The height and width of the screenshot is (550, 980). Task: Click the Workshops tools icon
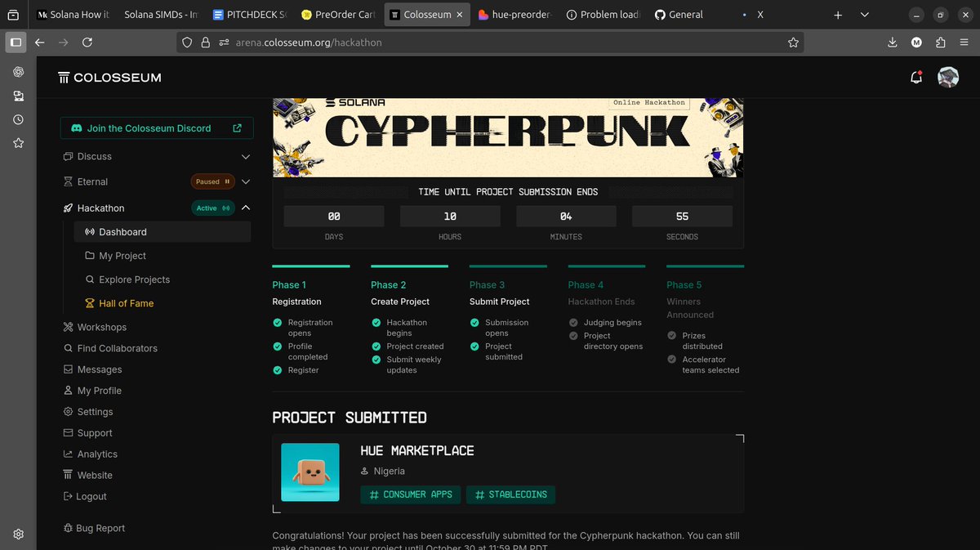[69, 327]
